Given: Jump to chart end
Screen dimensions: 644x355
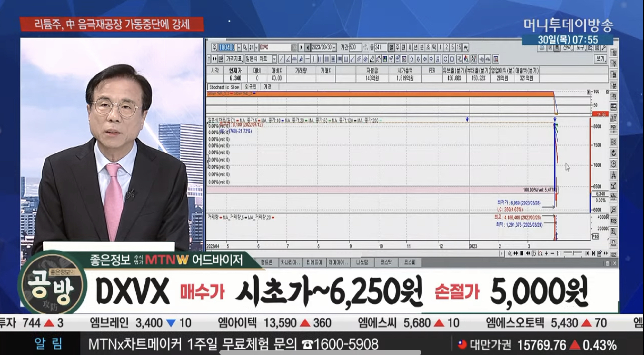Looking at the screenshot, I should coord(593,253).
